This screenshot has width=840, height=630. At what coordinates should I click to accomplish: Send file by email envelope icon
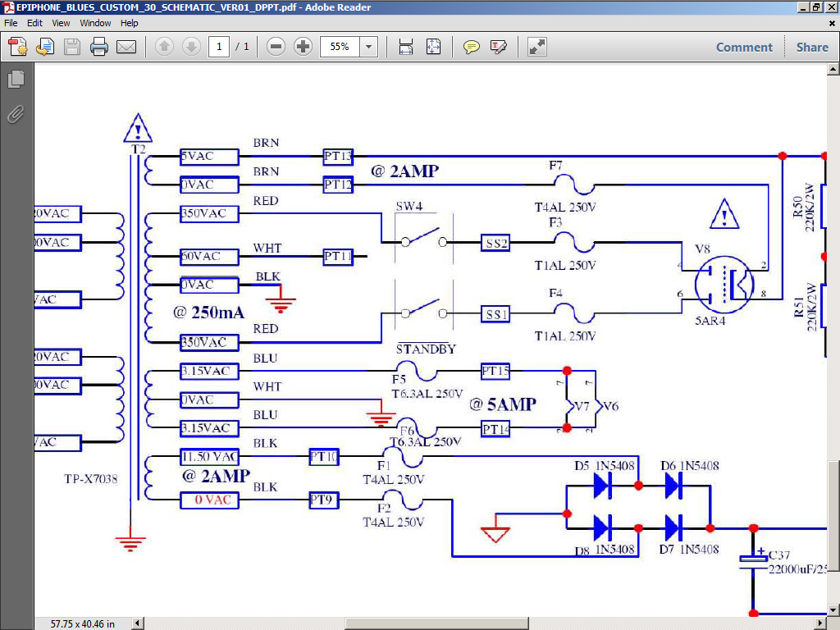(x=126, y=47)
